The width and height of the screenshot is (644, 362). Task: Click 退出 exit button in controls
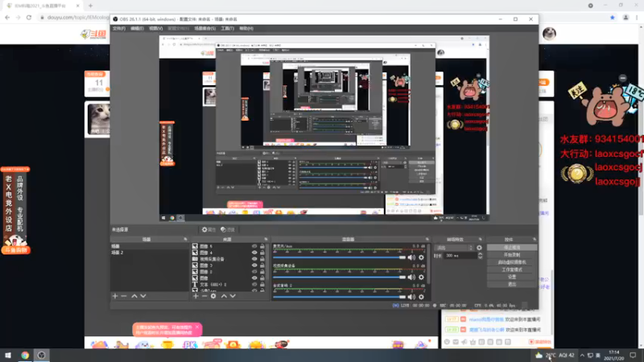point(512,285)
